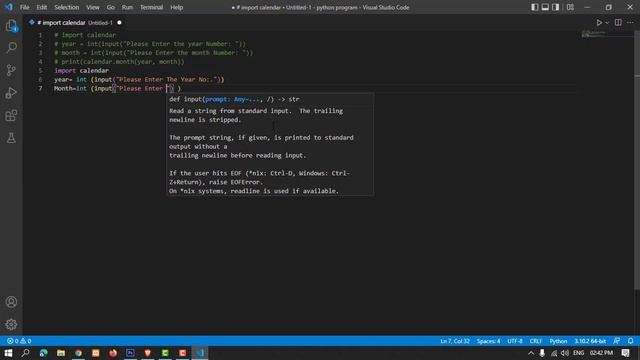Open the Source Control view
640x360 pixels.
tap(11, 70)
